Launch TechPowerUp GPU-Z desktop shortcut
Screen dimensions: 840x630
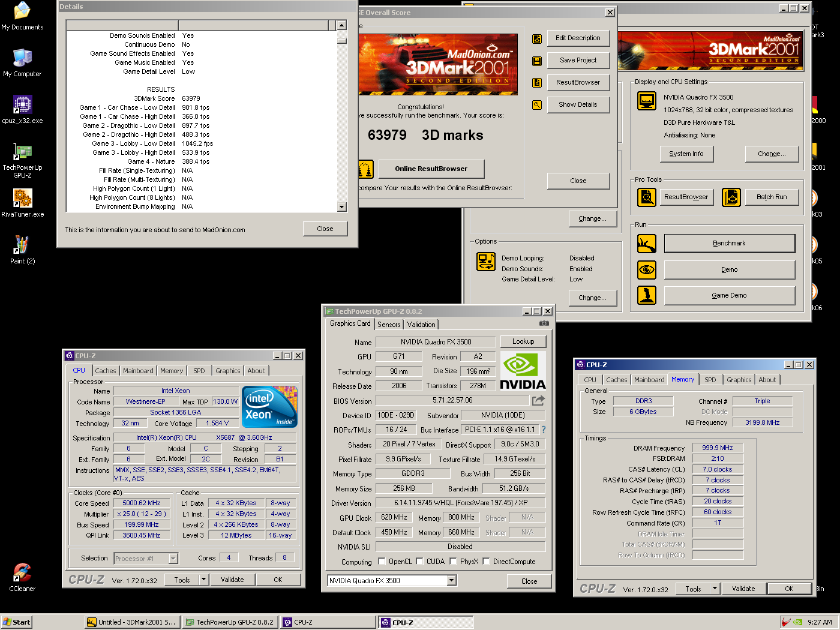coord(22,160)
